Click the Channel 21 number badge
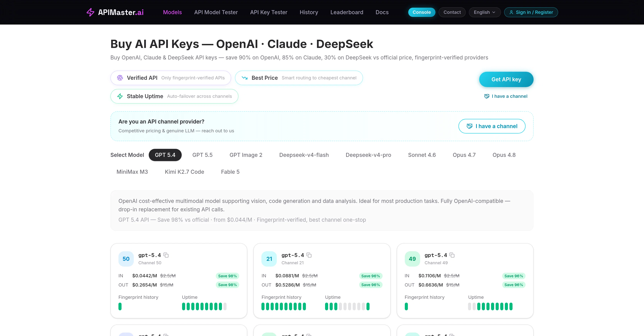The image size is (644, 336). coord(269,259)
